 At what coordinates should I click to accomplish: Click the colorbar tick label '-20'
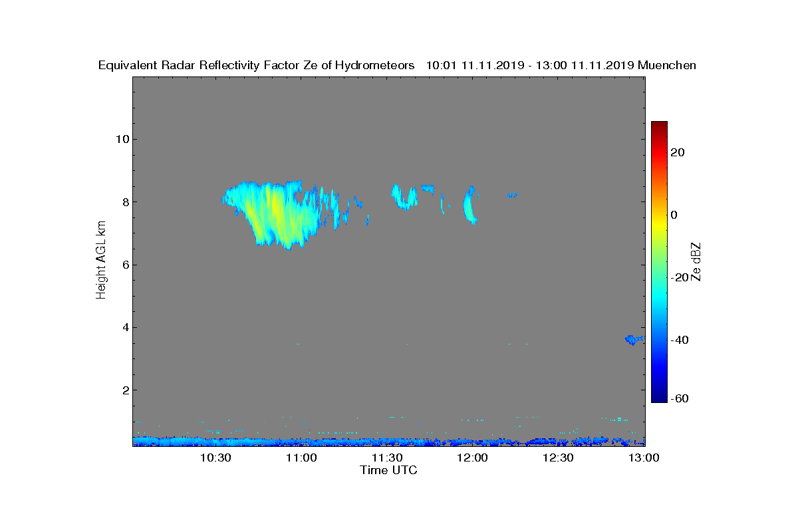680,277
